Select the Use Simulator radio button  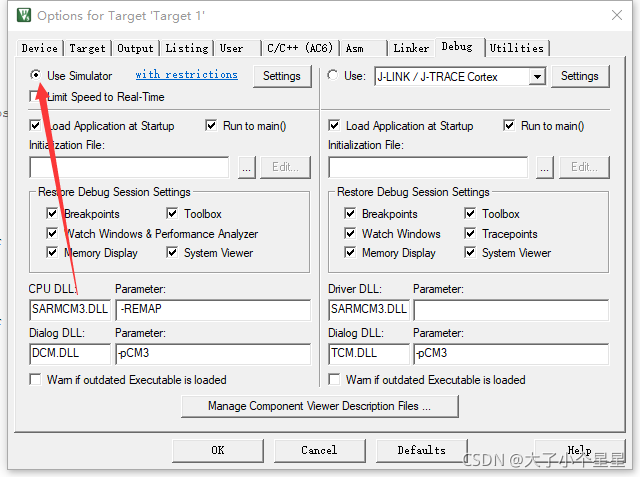[36, 75]
